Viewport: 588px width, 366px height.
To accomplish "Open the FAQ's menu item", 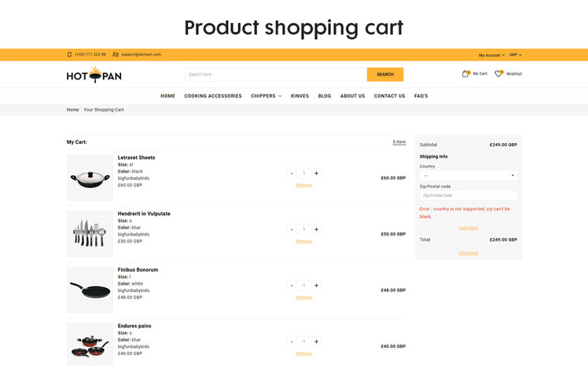I will coord(421,96).
